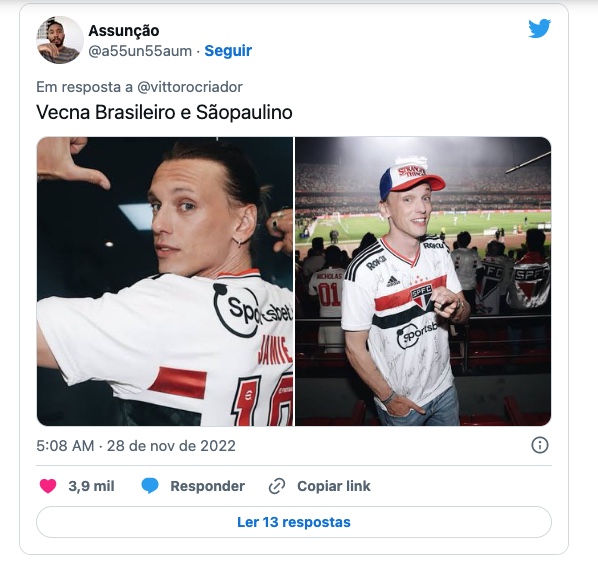Open the right stadium photo with the cap
The image size is (598, 569).
(x=423, y=281)
